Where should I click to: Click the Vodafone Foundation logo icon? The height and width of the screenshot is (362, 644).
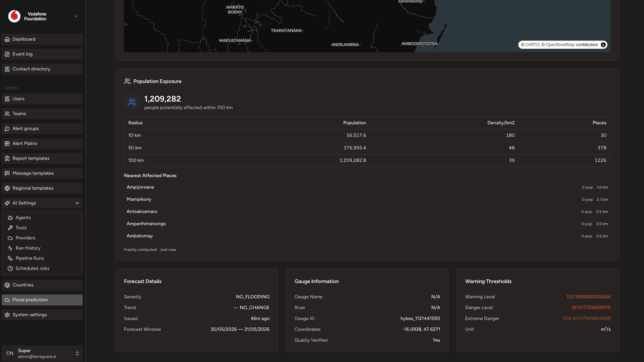click(14, 16)
